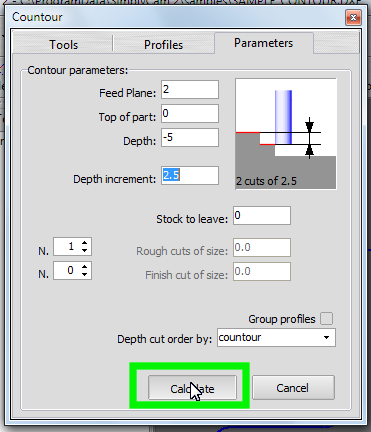Enable the Group profiles checkbox
371x432 pixels.
(x=326, y=318)
